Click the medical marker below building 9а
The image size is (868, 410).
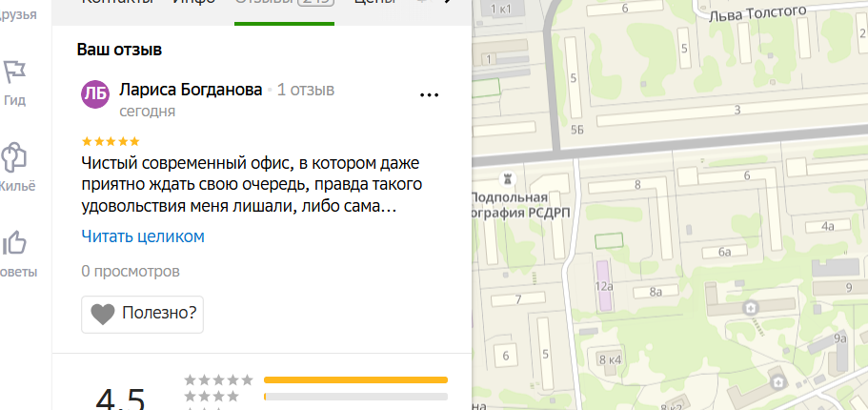pos(778,382)
